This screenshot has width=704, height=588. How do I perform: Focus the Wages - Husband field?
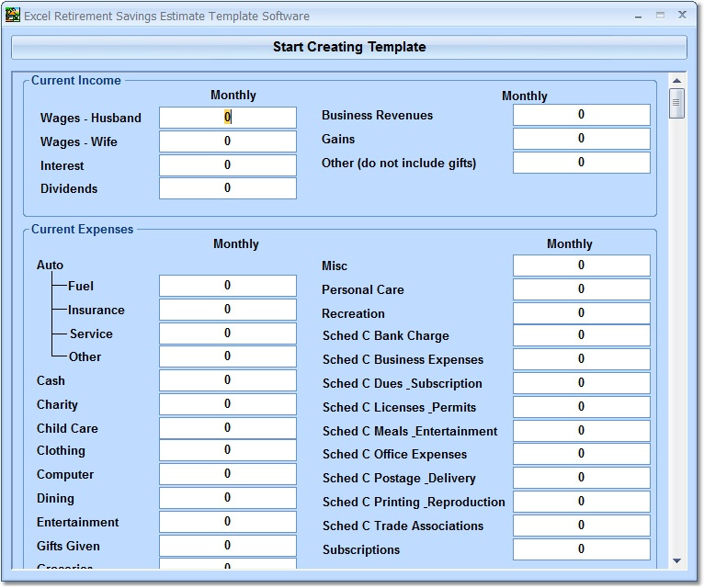point(228,118)
